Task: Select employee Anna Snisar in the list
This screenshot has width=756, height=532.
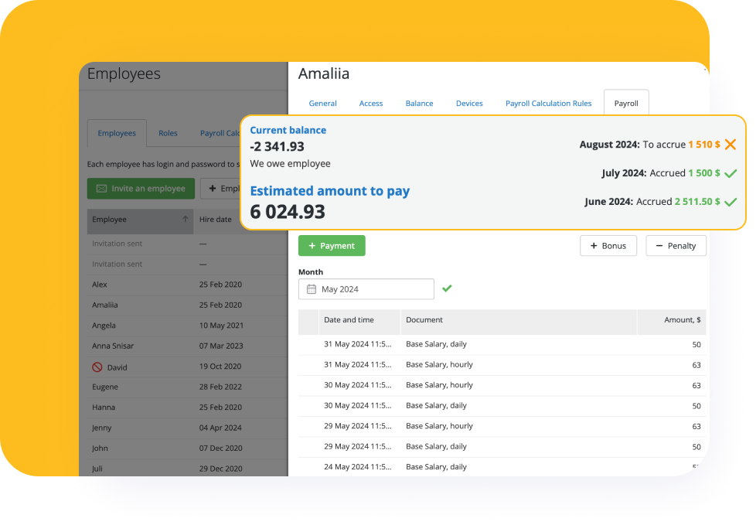Action: (x=118, y=346)
